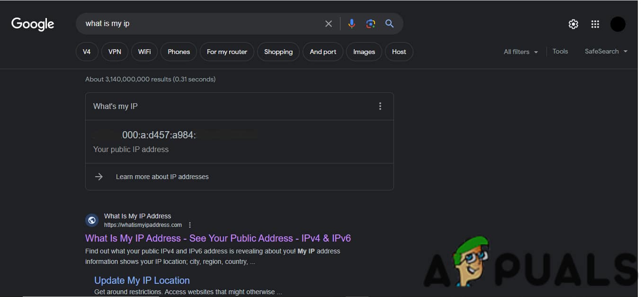The width and height of the screenshot is (644, 297).
Task: Open quick settings gear icon
Action: (x=573, y=24)
